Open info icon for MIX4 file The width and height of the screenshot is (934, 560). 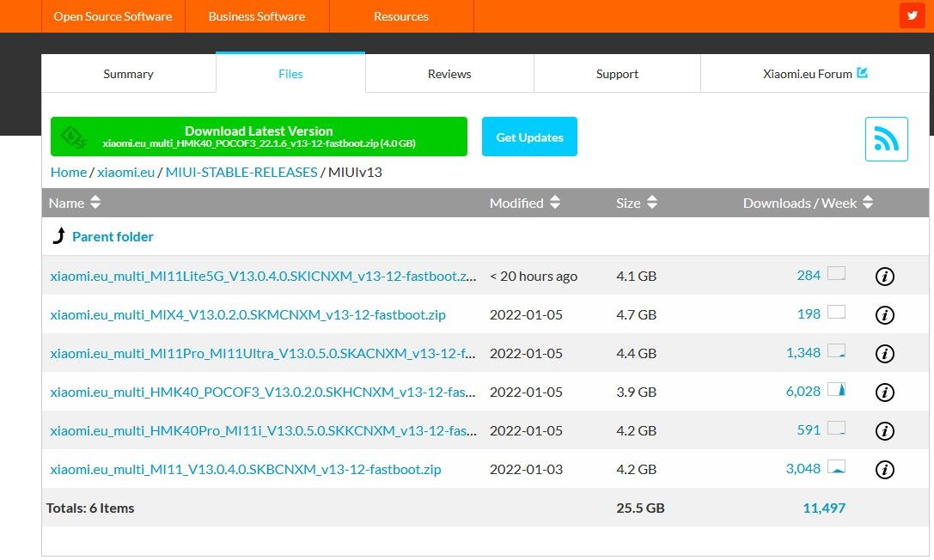click(884, 315)
